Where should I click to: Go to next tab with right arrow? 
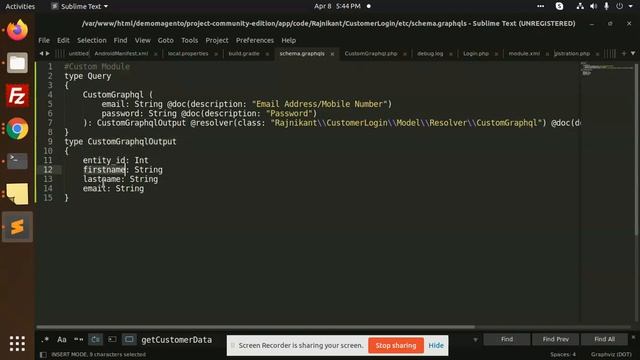(x=48, y=53)
